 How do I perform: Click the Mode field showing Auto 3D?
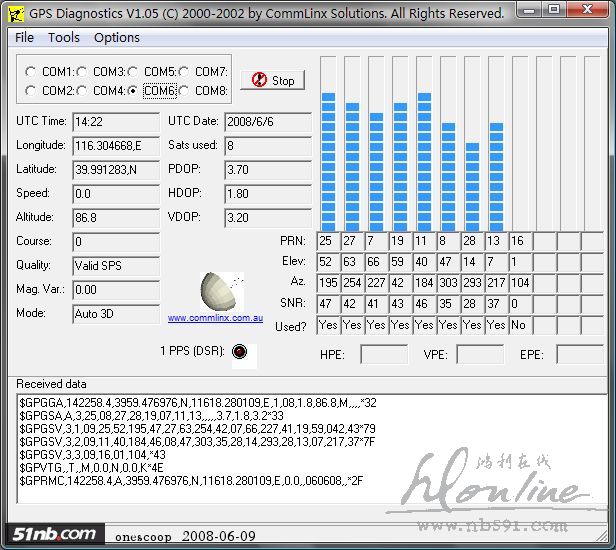point(115,314)
